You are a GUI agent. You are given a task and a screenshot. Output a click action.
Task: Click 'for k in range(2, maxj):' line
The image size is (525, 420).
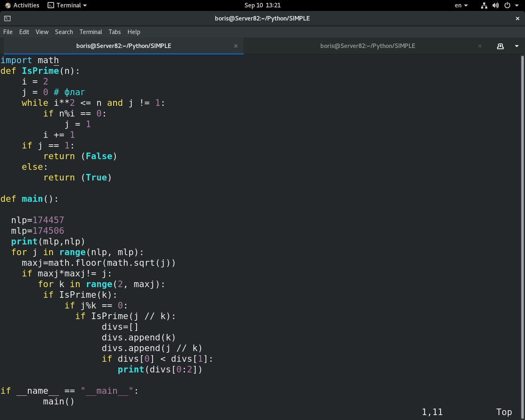[102, 284]
